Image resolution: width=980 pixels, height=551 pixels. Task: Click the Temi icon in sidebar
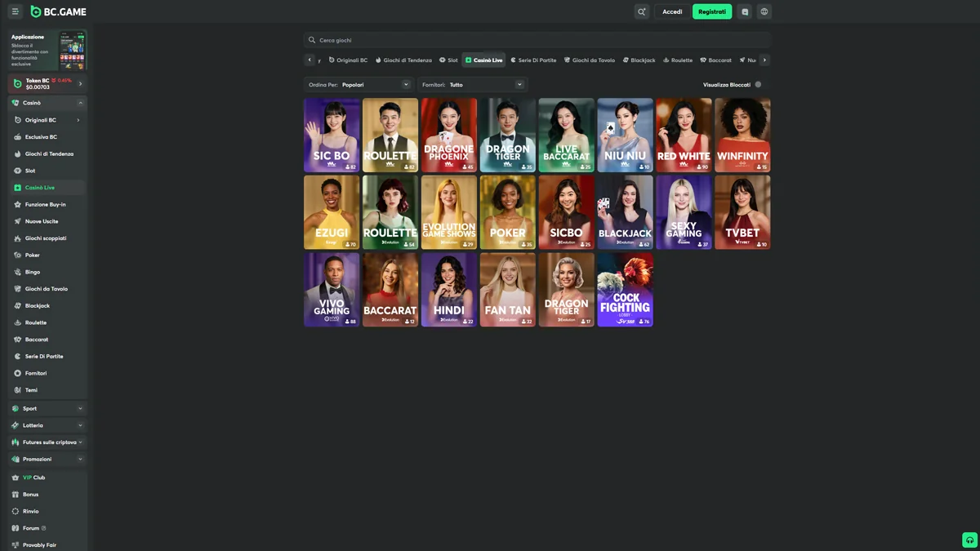(18, 390)
